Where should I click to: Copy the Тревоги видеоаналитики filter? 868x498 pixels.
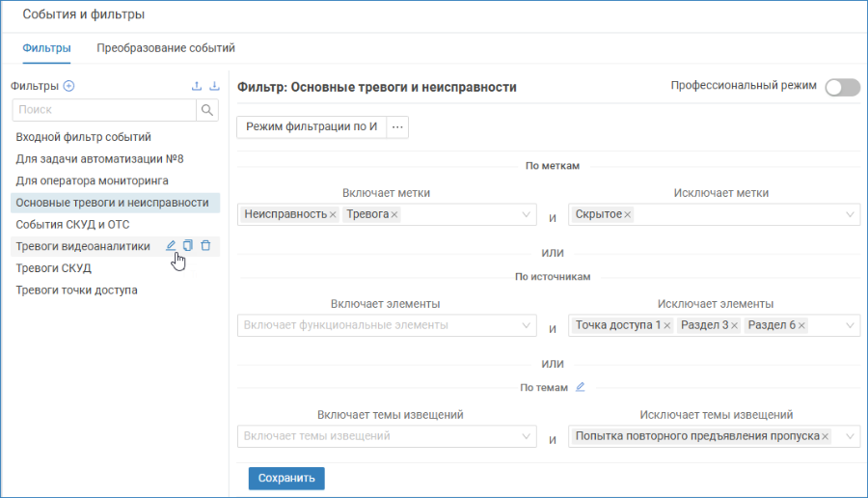(x=188, y=245)
